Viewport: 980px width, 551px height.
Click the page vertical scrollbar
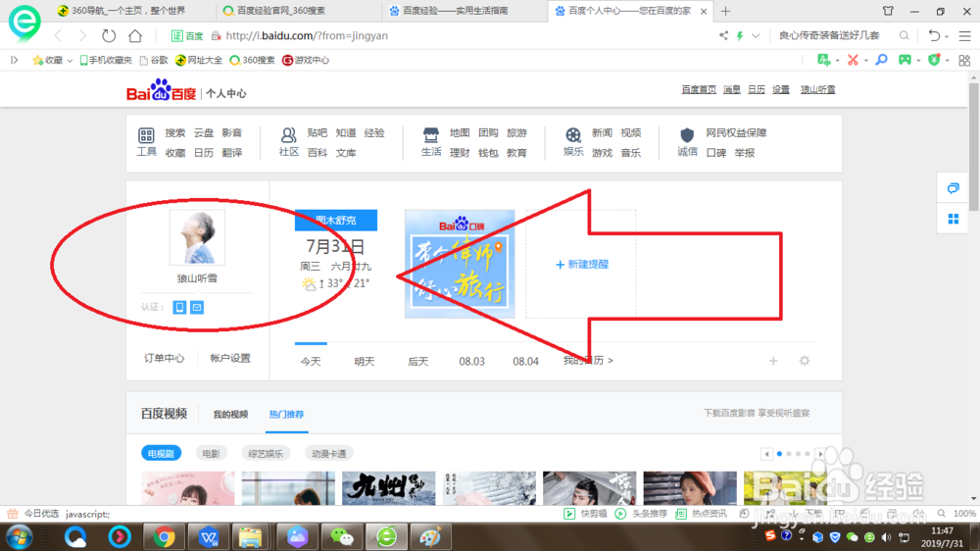click(x=973, y=147)
